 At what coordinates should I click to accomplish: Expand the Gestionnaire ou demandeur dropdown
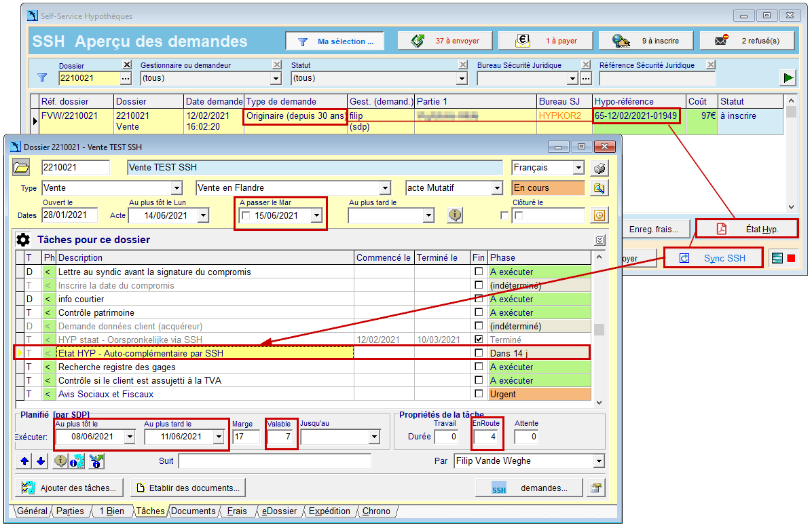click(276, 79)
